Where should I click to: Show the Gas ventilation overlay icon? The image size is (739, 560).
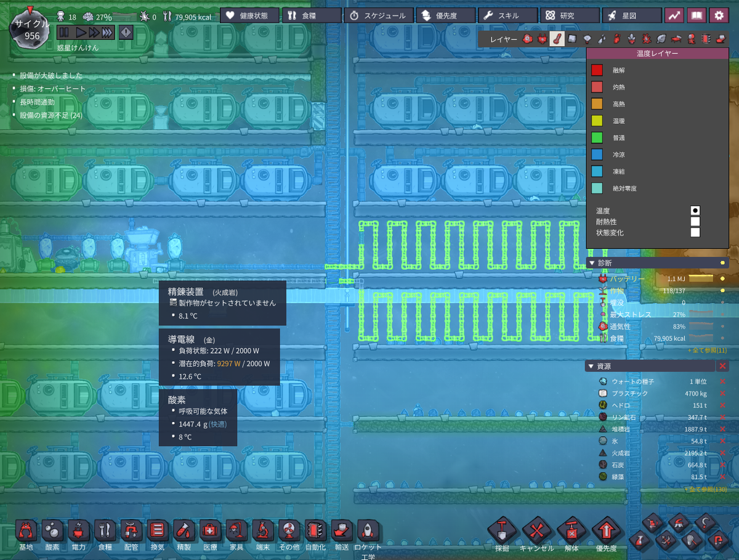click(x=616, y=39)
